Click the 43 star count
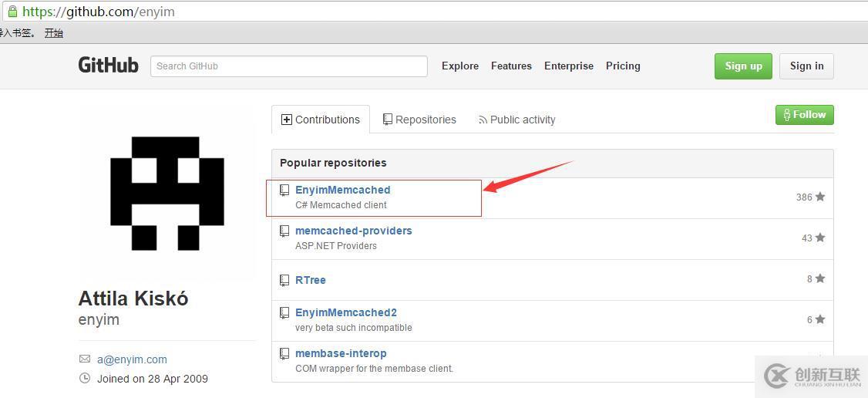This screenshot has height=398, width=868. tap(807, 238)
